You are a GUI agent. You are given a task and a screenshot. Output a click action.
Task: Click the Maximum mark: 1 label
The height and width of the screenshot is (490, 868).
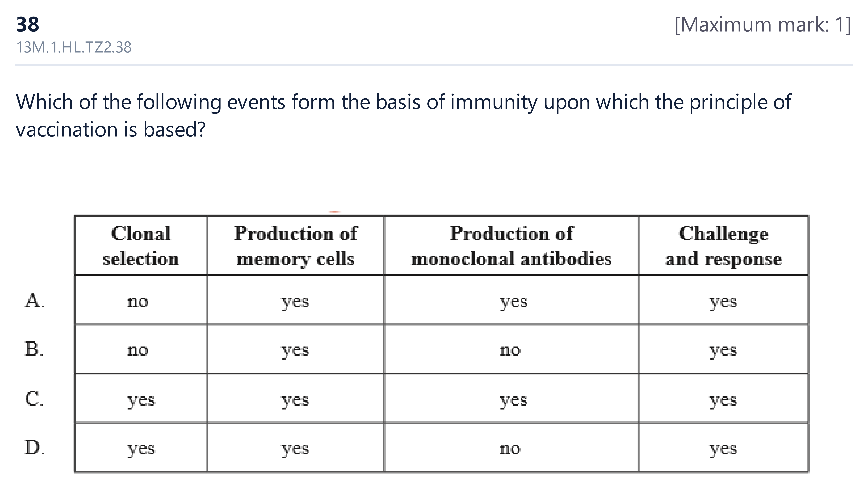pos(763,25)
